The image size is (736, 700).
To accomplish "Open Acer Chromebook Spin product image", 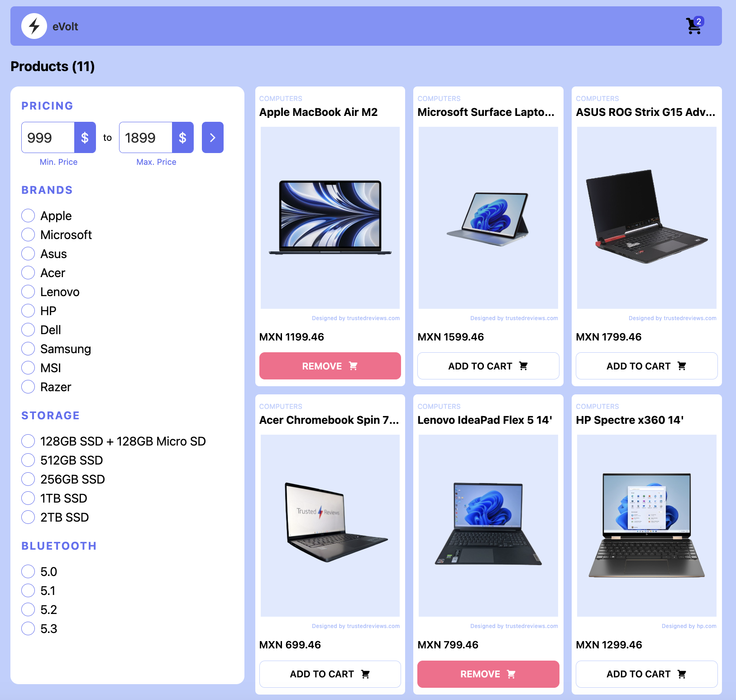I will pyautogui.click(x=330, y=526).
